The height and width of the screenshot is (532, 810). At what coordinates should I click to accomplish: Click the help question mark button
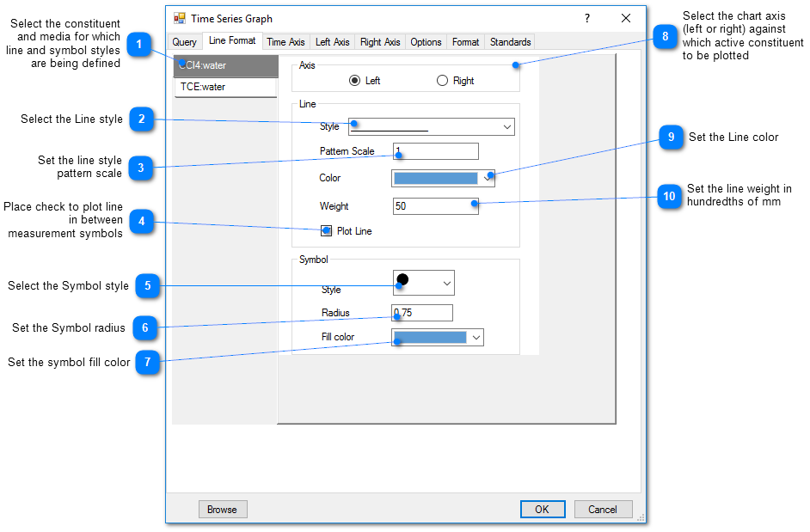[587, 18]
